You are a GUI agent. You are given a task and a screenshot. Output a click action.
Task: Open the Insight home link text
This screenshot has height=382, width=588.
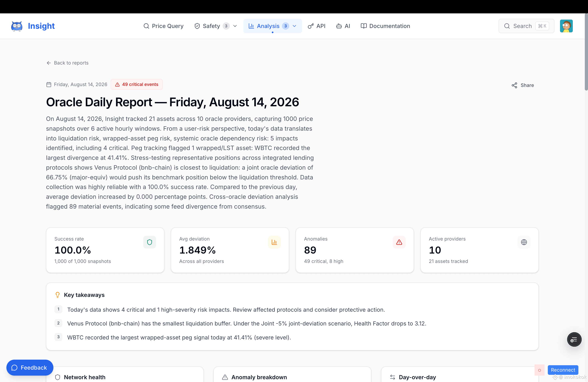[41, 26]
